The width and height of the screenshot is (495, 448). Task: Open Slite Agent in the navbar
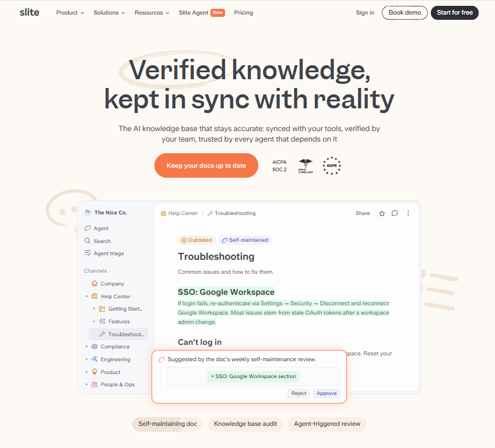pyautogui.click(x=202, y=13)
